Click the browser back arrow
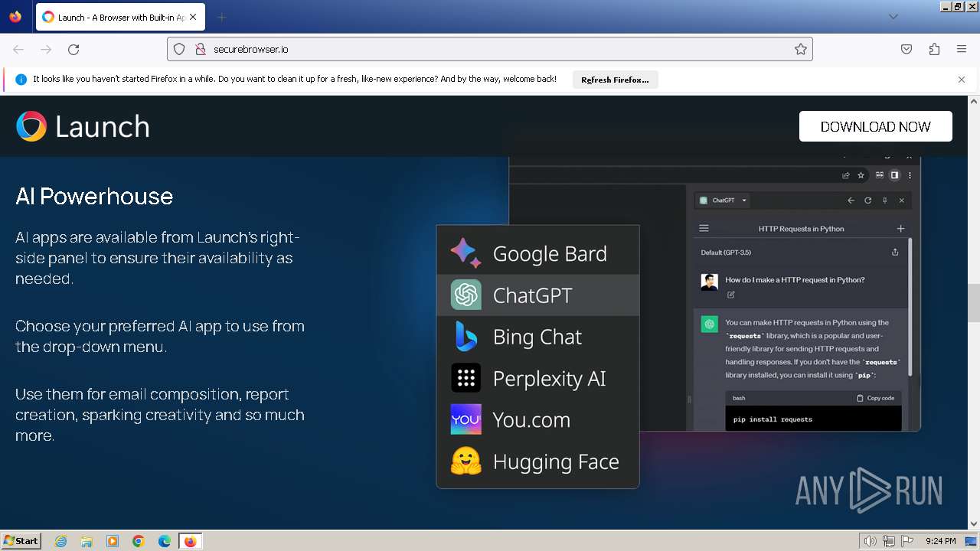The width and height of the screenshot is (980, 551). [x=18, y=49]
